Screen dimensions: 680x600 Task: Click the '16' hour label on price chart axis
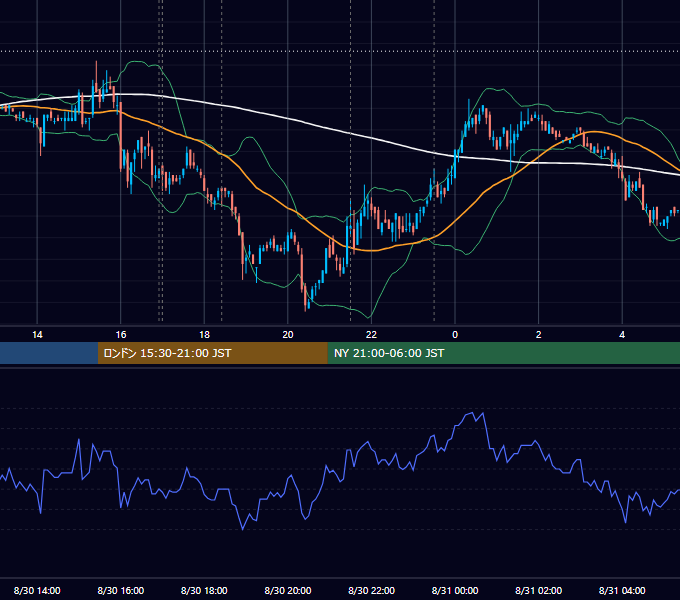pyautogui.click(x=121, y=335)
